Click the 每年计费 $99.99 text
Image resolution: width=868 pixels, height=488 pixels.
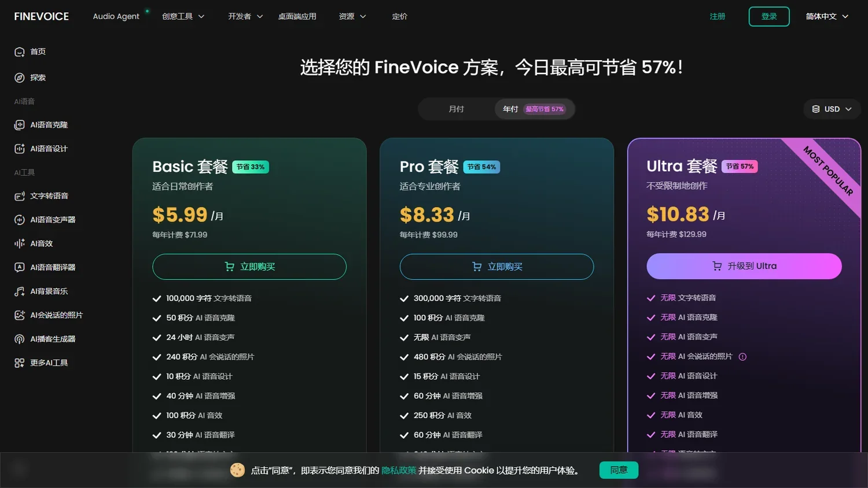click(428, 235)
